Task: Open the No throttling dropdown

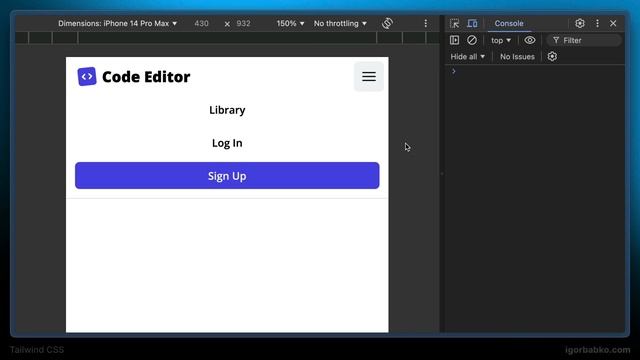Action: (340, 23)
